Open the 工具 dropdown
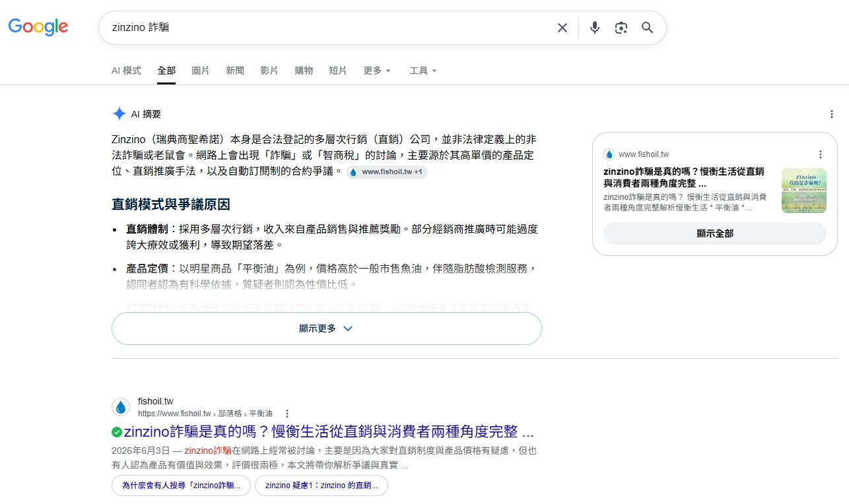The height and width of the screenshot is (504, 849). (x=423, y=71)
